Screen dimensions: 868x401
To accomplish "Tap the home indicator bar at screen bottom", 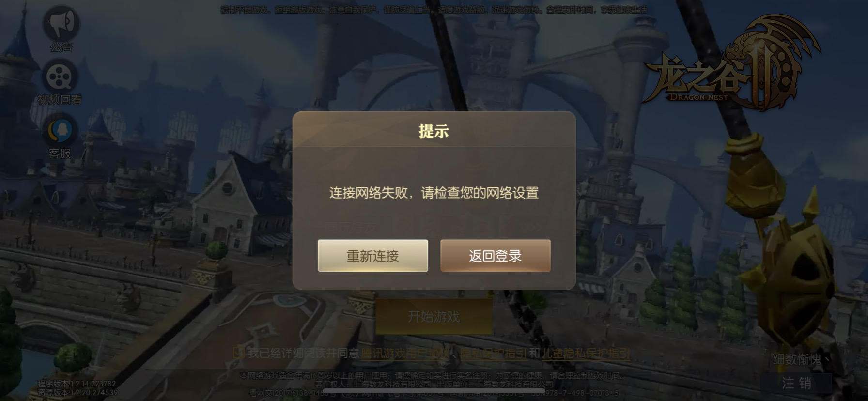I will [x=434, y=390].
